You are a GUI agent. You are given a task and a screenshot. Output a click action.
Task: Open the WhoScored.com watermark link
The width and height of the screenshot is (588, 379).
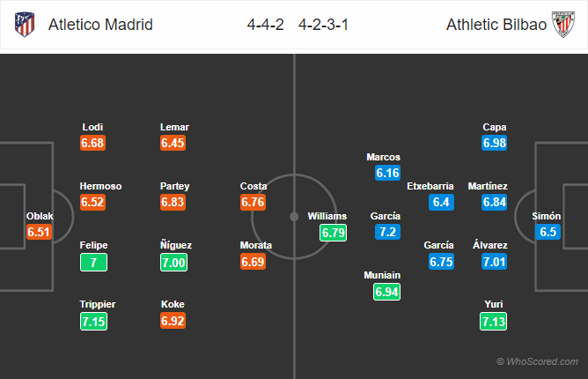tap(537, 361)
